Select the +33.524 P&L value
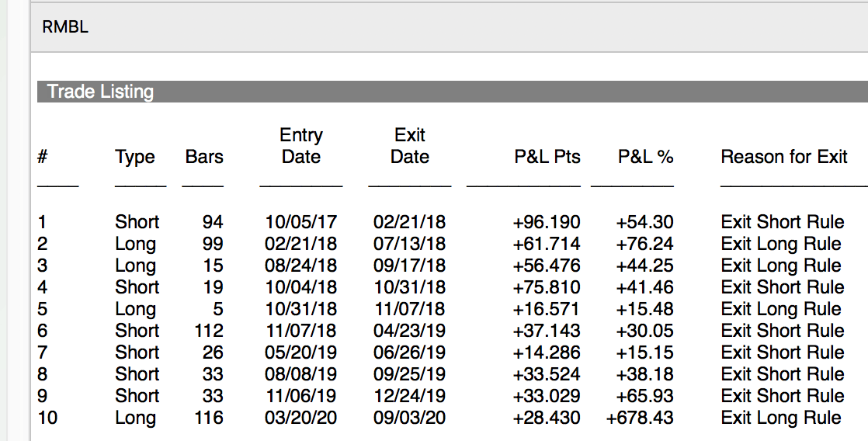 pos(547,373)
